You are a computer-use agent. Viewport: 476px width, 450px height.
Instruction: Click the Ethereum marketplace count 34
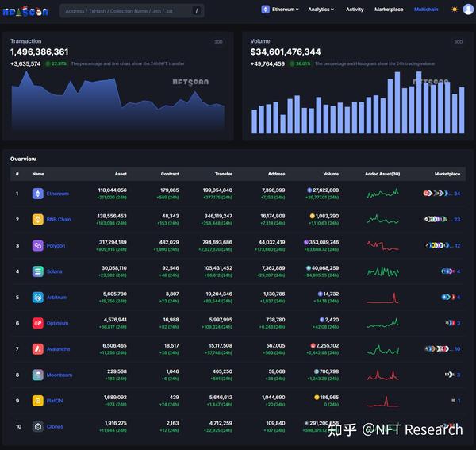pos(457,194)
